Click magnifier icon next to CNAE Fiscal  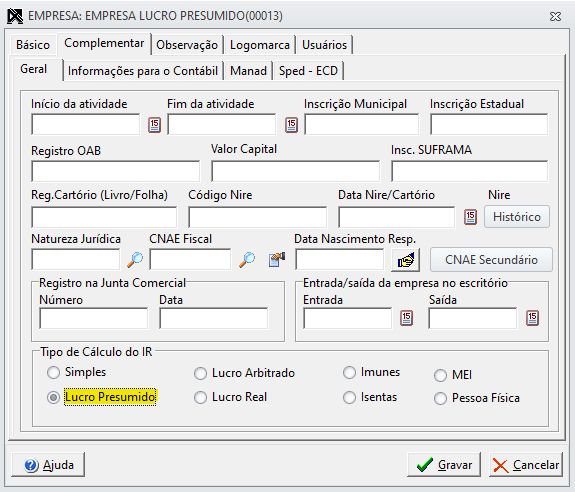point(247,260)
